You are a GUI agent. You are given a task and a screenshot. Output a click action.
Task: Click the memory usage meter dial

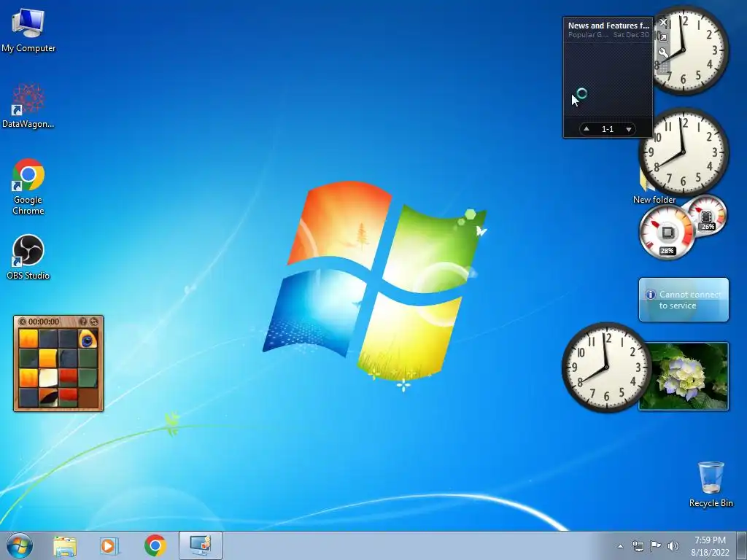point(708,214)
